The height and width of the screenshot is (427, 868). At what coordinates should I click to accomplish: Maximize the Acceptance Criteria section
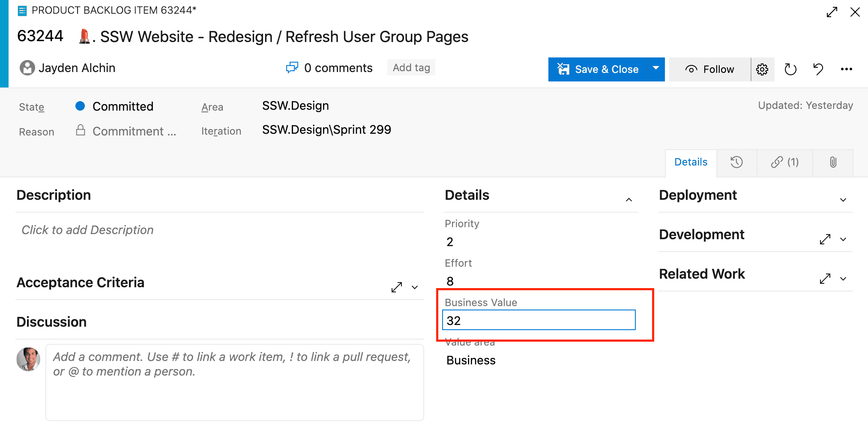pos(397,287)
